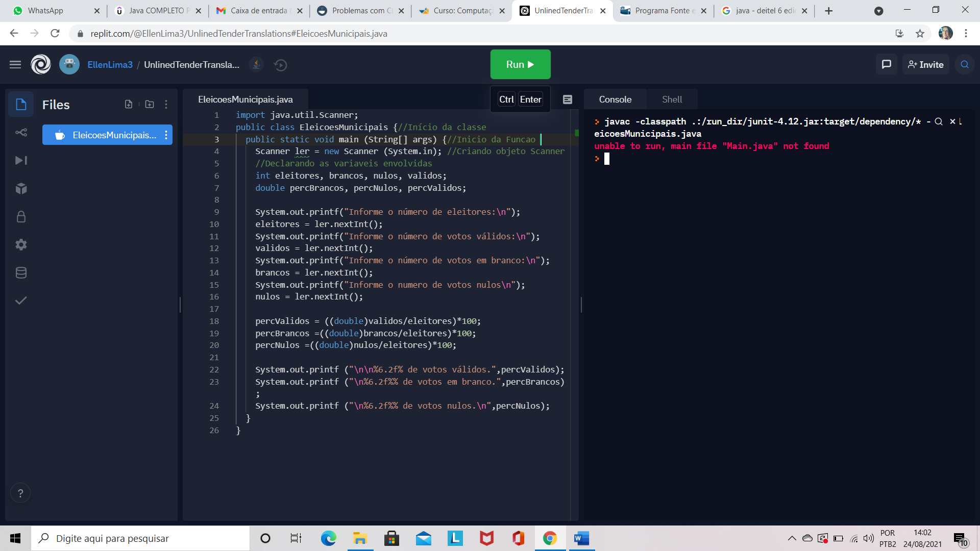Viewport: 980px width, 551px height.
Task: Select the Console tab
Action: click(615, 99)
